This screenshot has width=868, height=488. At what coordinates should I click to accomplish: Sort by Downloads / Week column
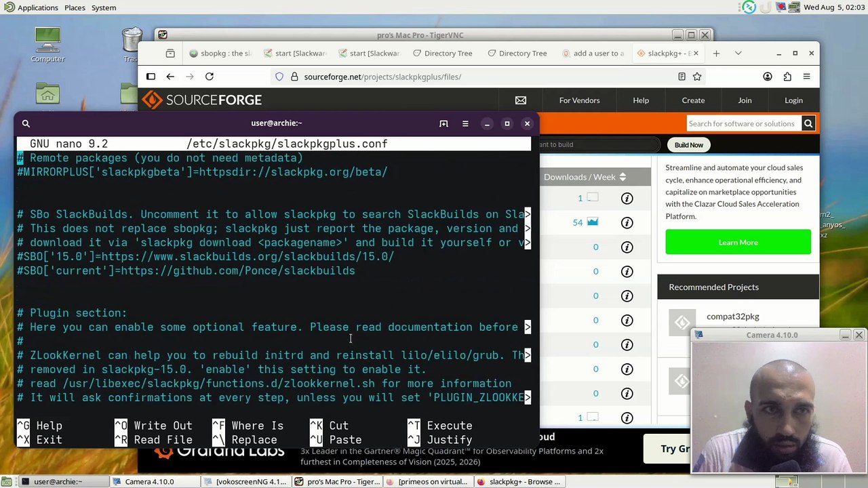click(585, 177)
